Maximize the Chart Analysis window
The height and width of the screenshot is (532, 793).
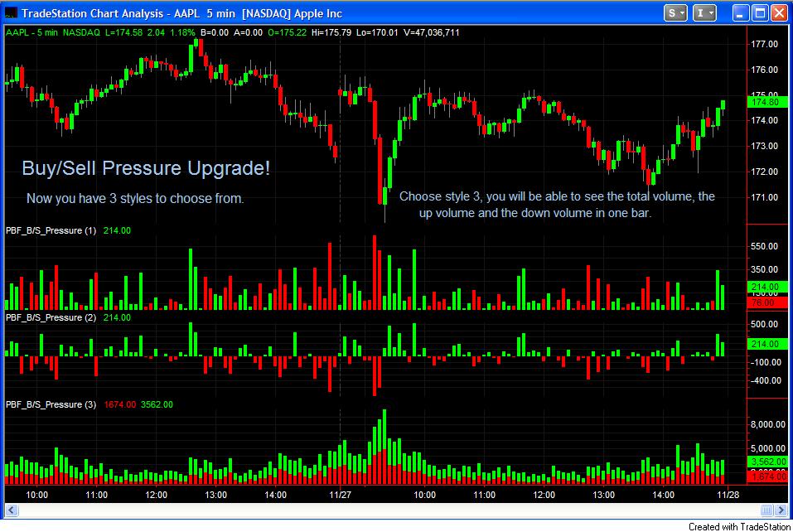coord(760,13)
